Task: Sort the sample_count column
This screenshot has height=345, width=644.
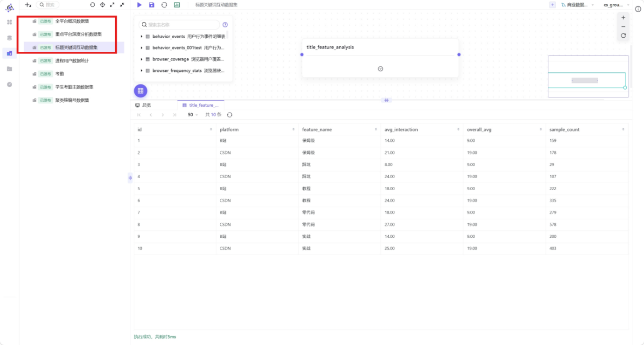Action: tap(623, 129)
